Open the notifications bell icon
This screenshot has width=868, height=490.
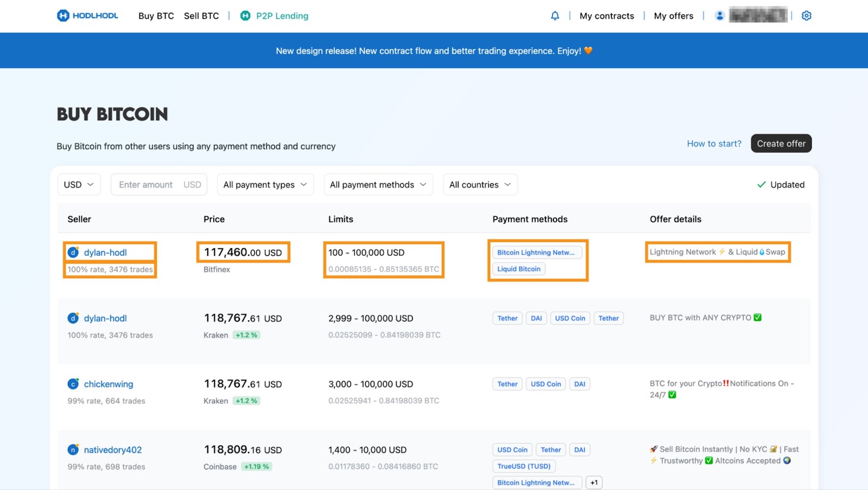(554, 16)
